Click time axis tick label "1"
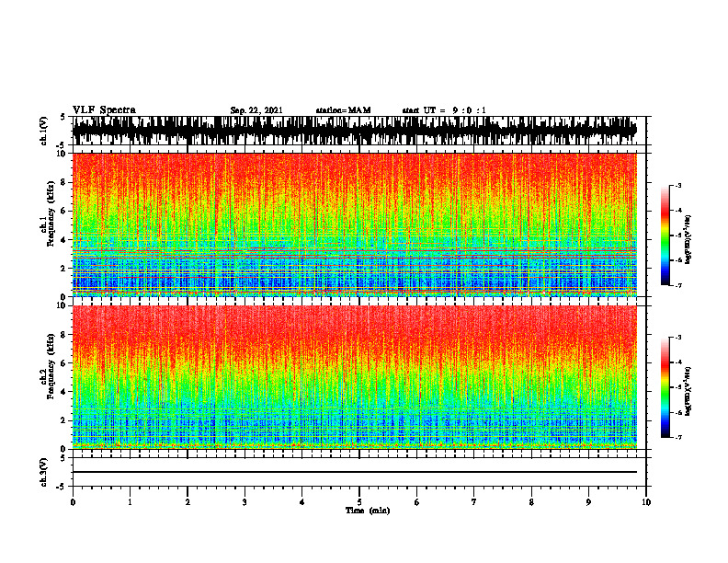Screen dimensions: 728x563 point(130,502)
